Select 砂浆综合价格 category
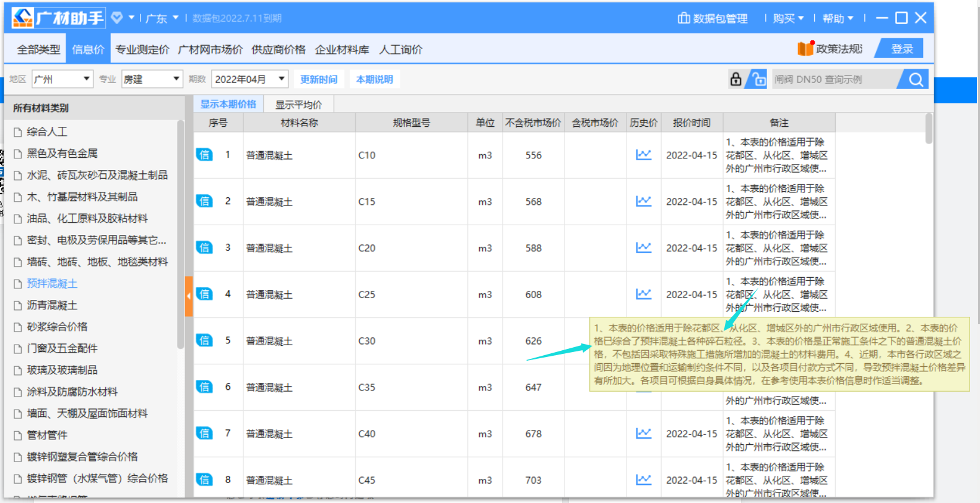Image resolution: width=980 pixels, height=503 pixels. [57, 327]
